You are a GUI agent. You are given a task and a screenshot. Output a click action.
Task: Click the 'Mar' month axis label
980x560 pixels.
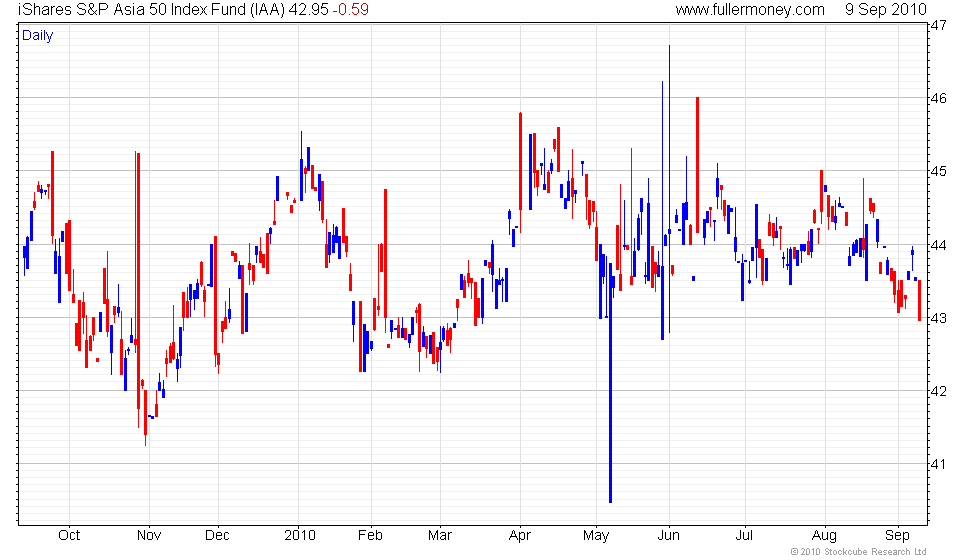440,536
